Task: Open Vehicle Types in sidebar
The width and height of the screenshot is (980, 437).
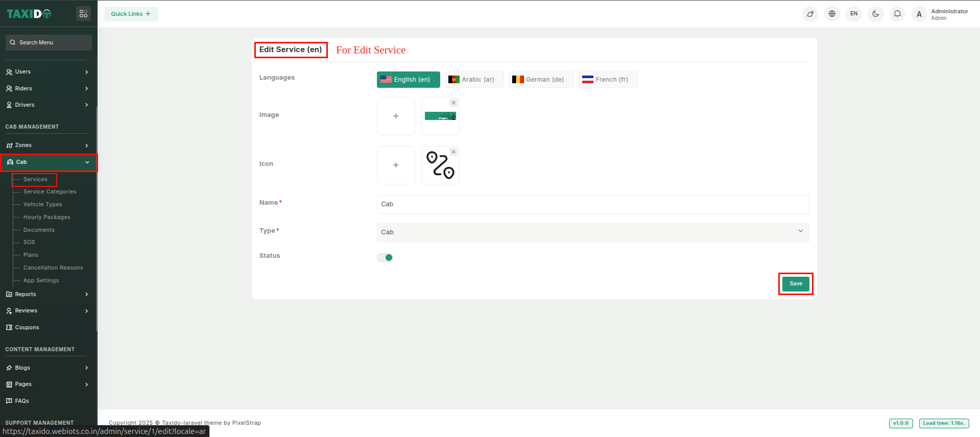Action: point(43,205)
